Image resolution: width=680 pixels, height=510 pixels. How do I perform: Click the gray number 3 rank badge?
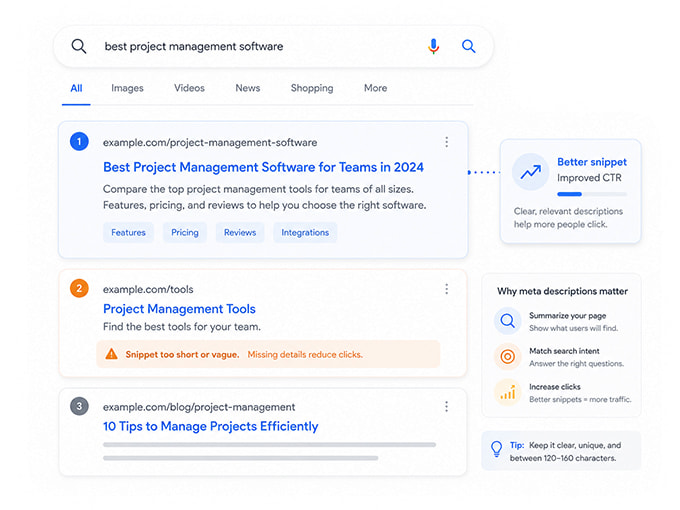pyautogui.click(x=79, y=406)
